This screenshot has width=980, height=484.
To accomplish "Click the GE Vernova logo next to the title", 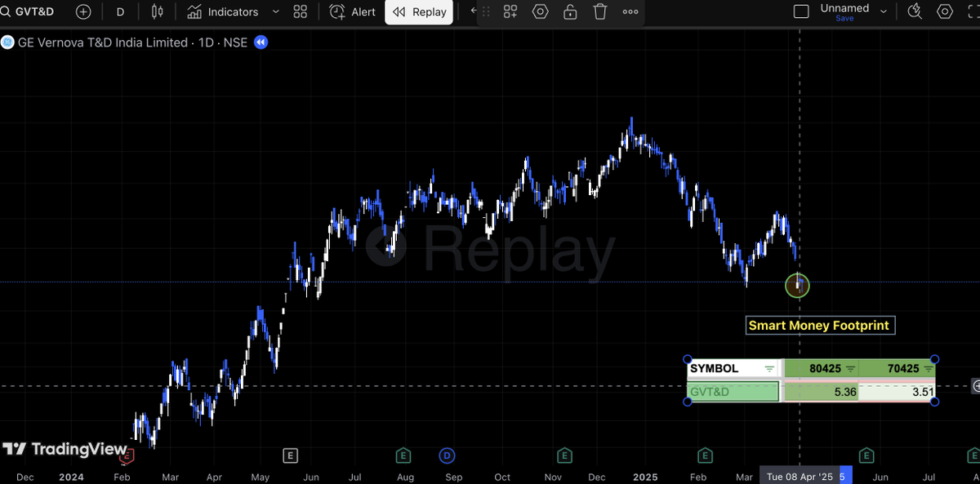I will (7, 42).
